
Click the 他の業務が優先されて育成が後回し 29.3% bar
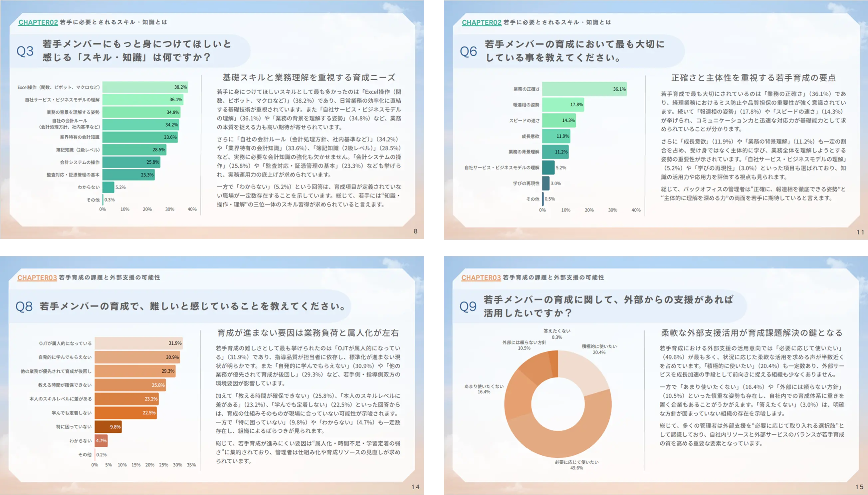[135, 371]
